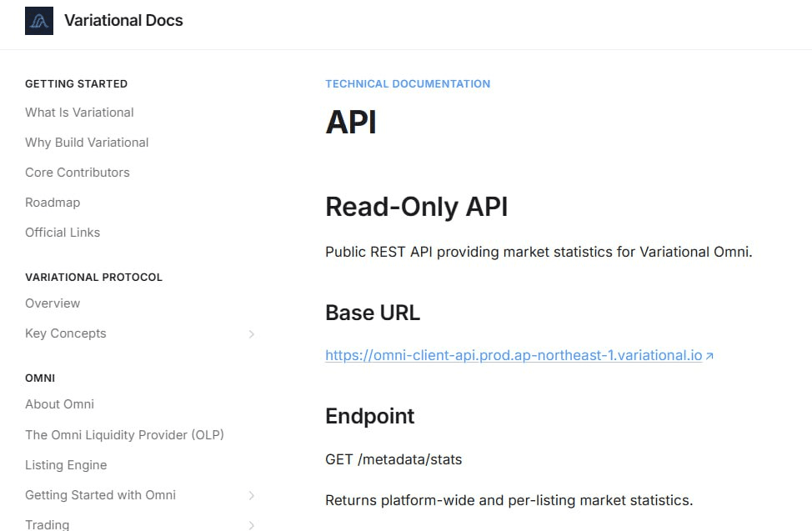Click the Variational Docs header title
This screenshot has width=812, height=531.
123,20
